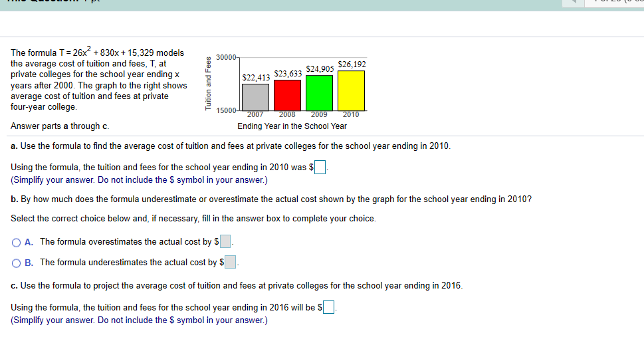Click 'Simplify your answer' hint under part c

click(x=139, y=320)
